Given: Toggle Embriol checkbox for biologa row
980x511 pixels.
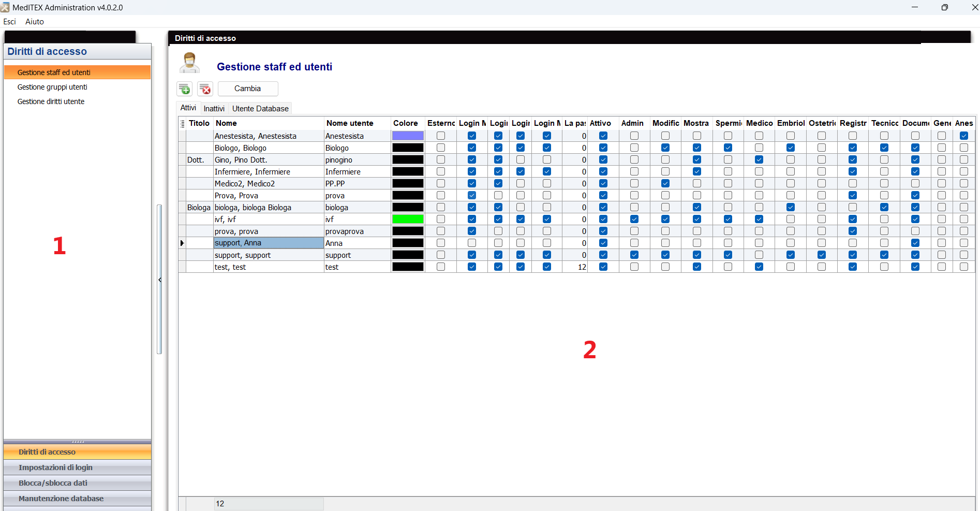Looking at the screenshot, I should coord(791,207).
